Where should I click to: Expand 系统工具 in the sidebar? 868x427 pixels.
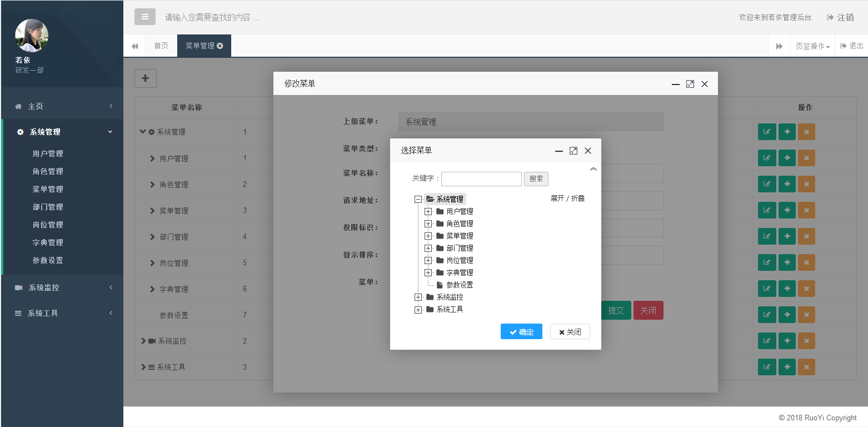[62, 313]
